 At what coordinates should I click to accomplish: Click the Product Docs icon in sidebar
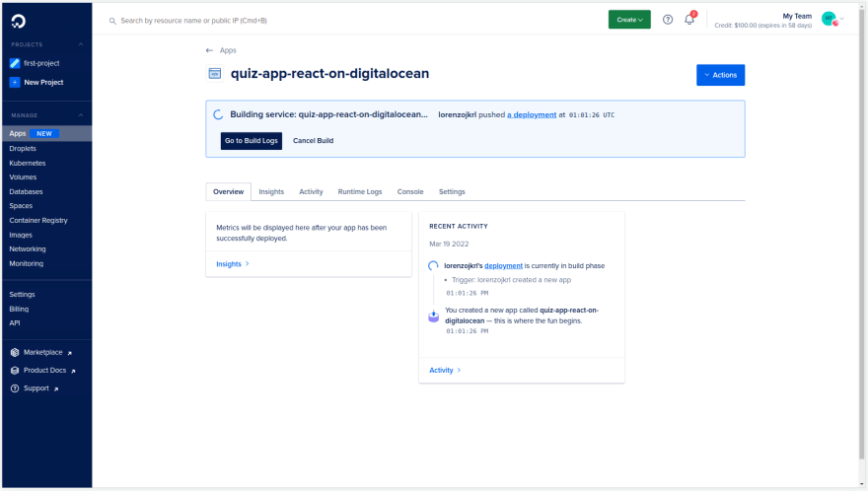point(15,371)
